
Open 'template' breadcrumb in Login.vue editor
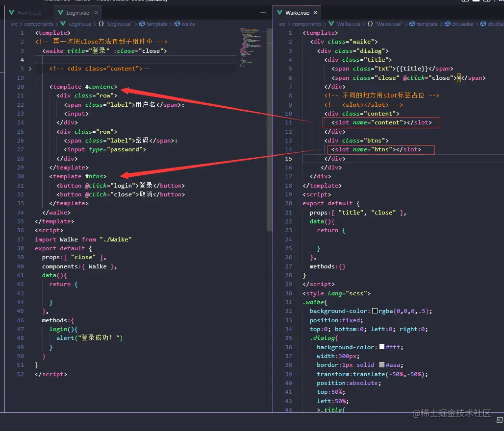(153, 24)
